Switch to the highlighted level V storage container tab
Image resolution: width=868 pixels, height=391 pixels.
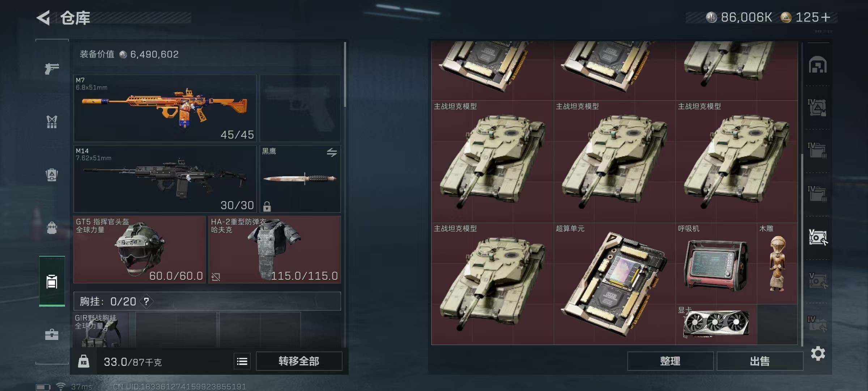pos(818,237)
